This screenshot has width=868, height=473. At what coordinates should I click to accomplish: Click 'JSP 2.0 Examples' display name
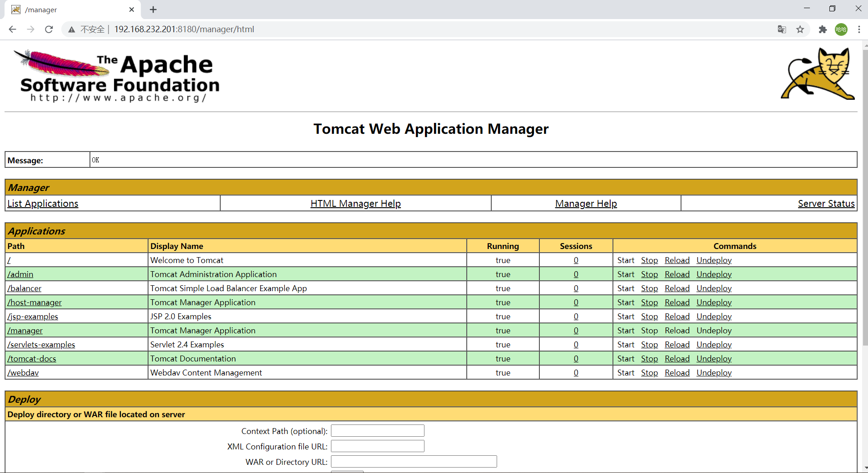181,317
